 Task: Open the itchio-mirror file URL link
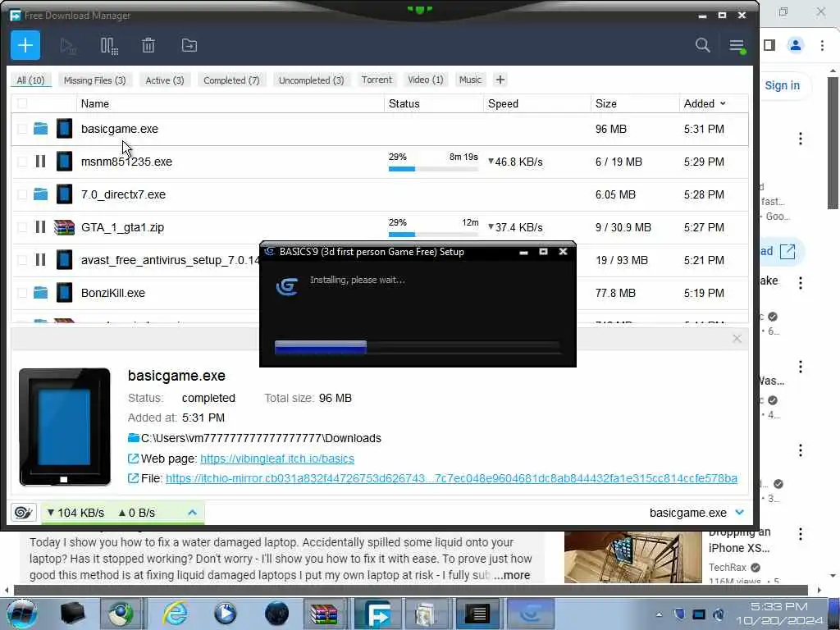451,478
